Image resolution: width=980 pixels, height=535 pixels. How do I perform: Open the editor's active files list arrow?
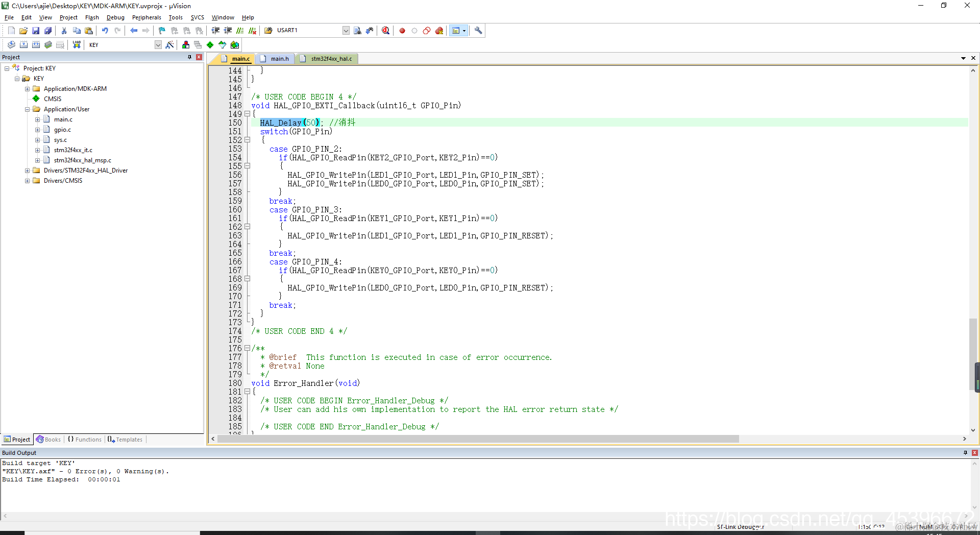pos(963,58)
